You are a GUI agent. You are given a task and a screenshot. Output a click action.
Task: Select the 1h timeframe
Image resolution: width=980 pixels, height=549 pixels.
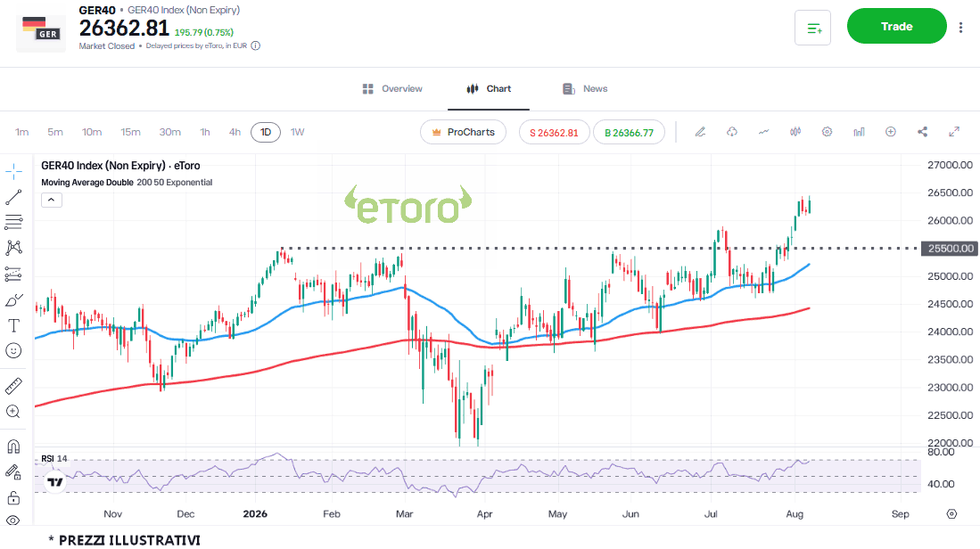[x=205, y=132]
